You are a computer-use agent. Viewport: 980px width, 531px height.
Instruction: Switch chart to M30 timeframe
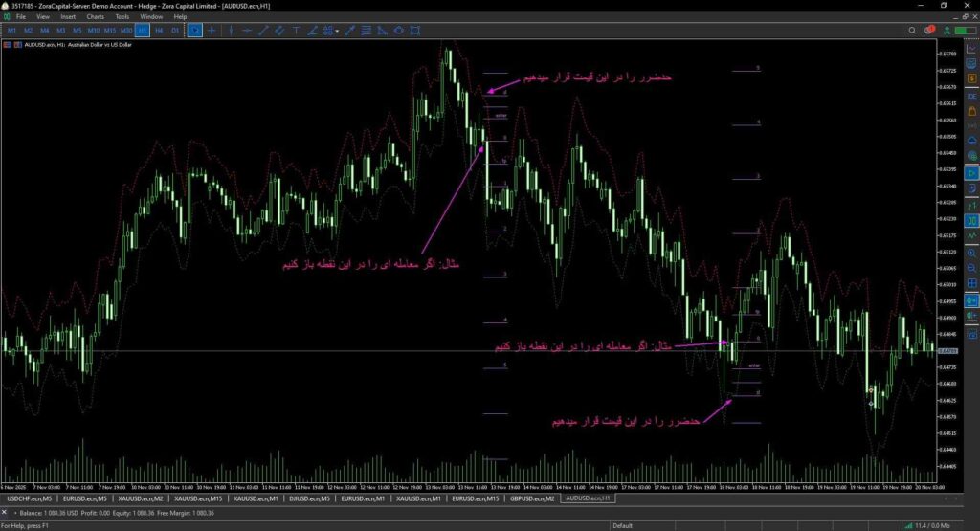point(126,30)
